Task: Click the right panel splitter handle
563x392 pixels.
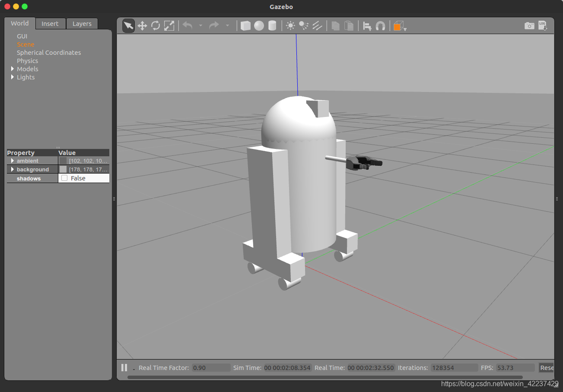Action: pyautogui.click(x=557, y=199)
